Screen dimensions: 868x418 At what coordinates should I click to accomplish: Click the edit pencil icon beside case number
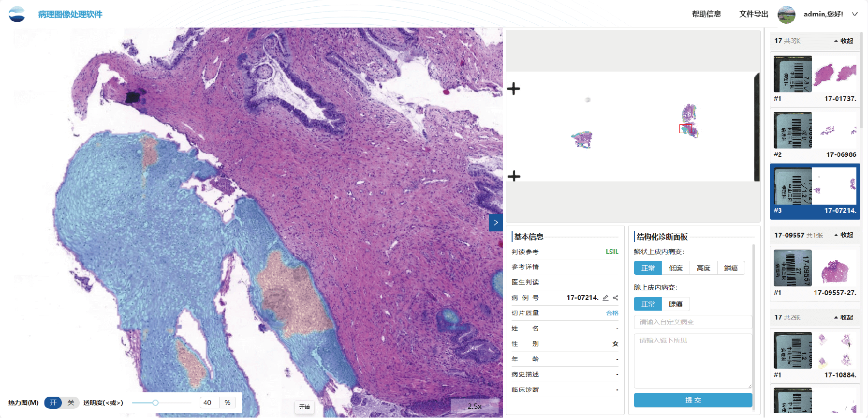605,298
